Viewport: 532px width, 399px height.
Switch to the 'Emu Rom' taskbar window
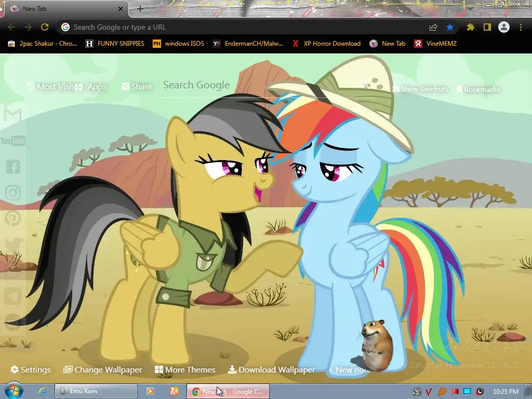click(x=96, y=391)
